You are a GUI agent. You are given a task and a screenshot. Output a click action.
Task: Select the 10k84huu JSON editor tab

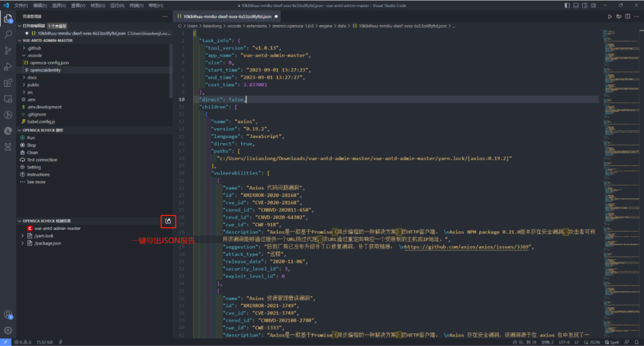click(227, 17)
